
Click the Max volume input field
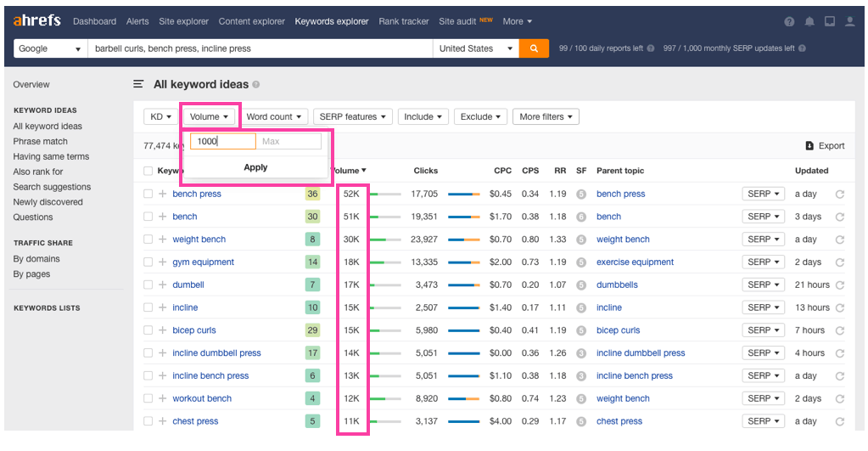pos(288,141)
